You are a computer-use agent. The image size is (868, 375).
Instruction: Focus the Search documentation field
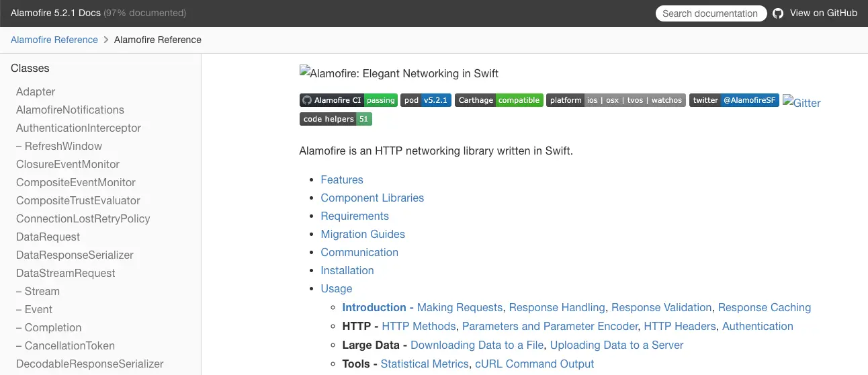tap(711, 13)
